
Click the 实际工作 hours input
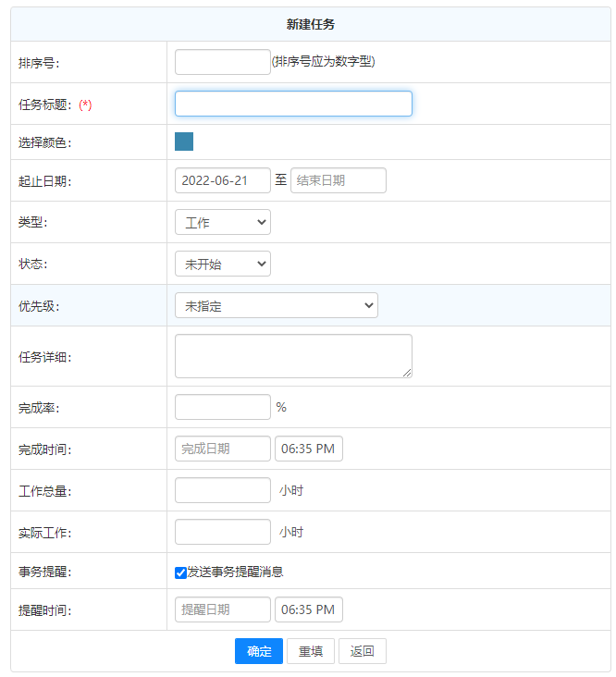[222, 532]
